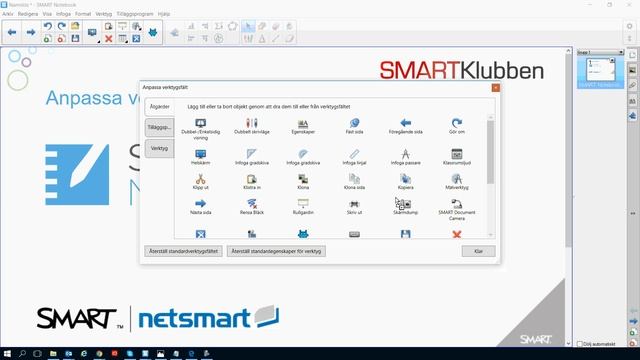The image size is (640, 360).
Task: Select the Klona icon
Action: (x=303, y=179)
